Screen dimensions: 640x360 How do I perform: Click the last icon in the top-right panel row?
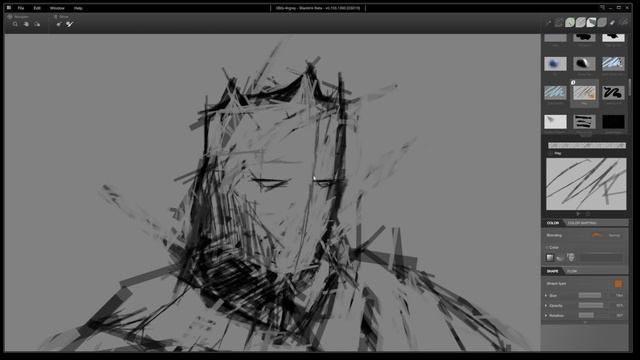pyautogui.click(x=623, y=22)
